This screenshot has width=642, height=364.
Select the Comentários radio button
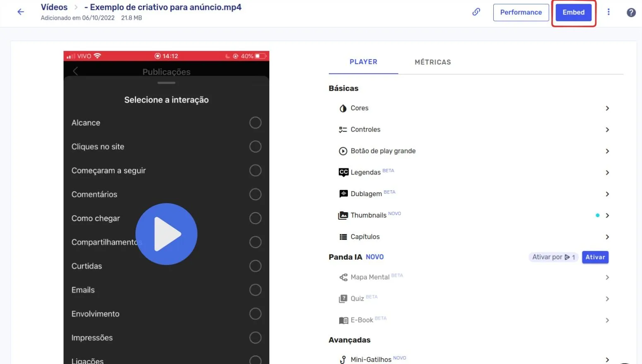tap(256, 194)
